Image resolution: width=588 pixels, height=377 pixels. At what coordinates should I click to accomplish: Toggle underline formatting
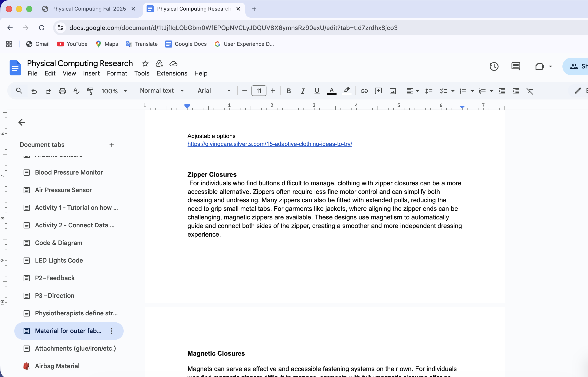317,91
